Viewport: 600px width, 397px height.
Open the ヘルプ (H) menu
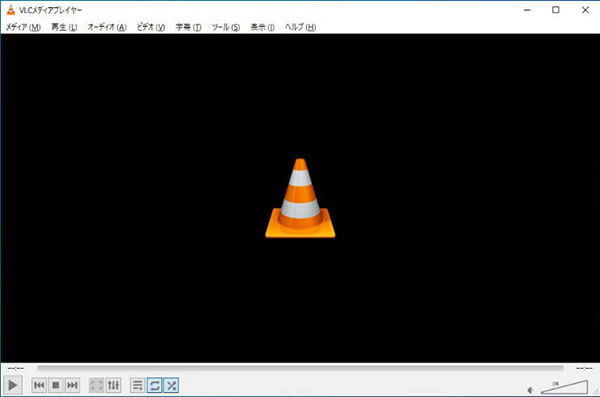[300, 27]
